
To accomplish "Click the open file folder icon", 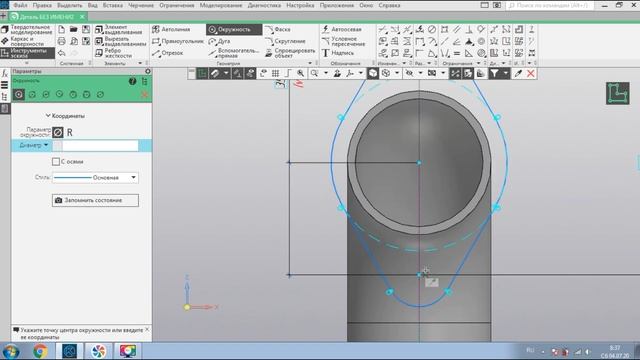I will coord(74,29).
